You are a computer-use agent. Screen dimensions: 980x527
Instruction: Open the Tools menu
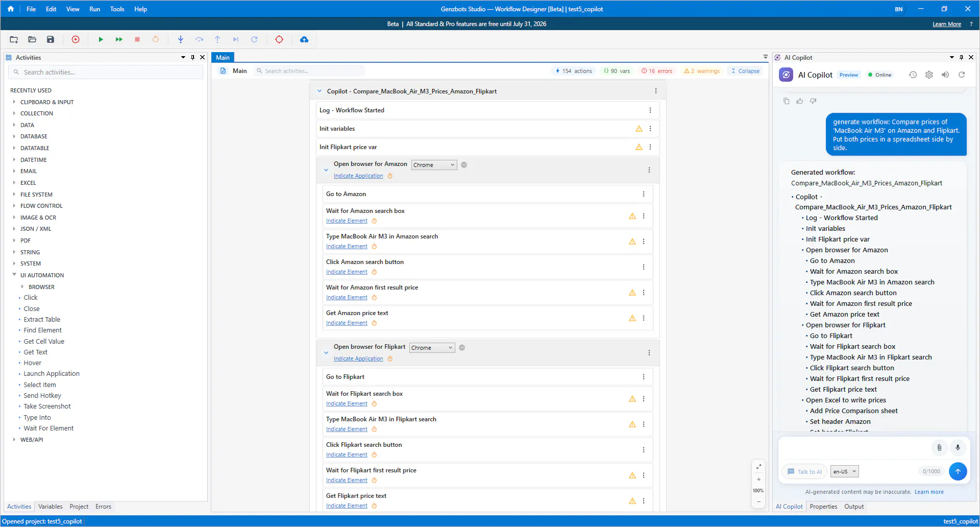117,9
